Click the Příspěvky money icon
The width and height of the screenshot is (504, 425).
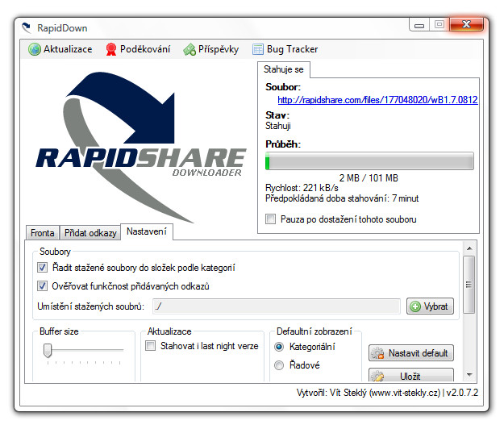tap(190, 49)
